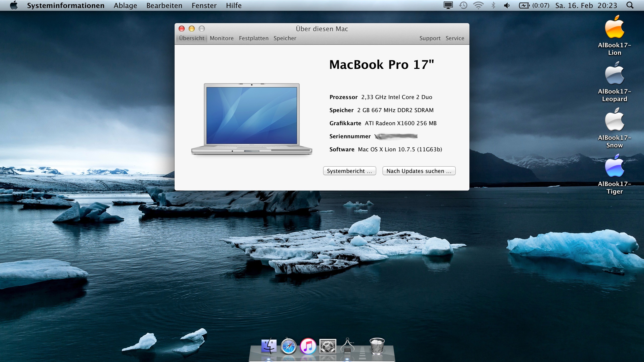The height and width of the screenshot is (362, 644).
Task: Close the Über diesen Mac window
Action: click(x=182, y=29)
